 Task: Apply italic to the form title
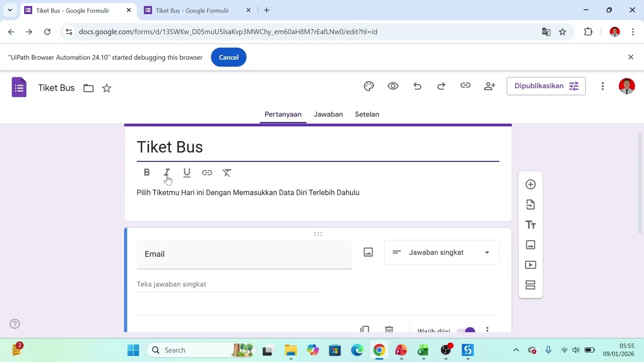pos(167,172)
